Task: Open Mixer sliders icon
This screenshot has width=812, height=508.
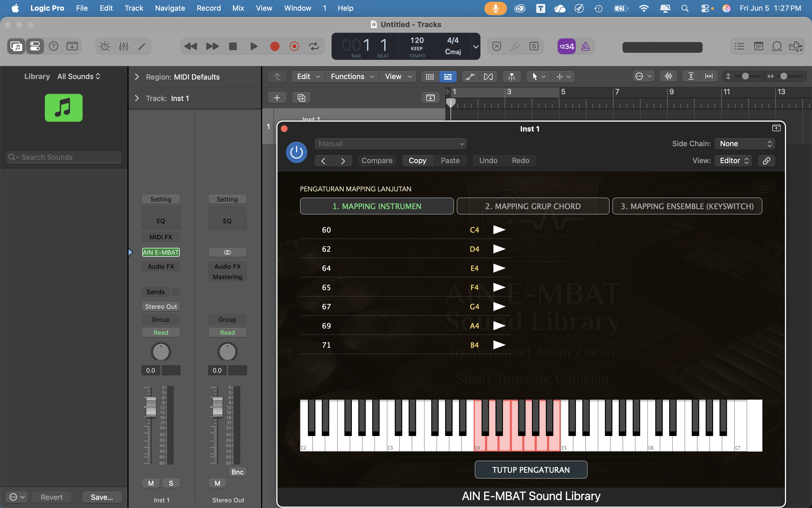Action: coord(124,46)
